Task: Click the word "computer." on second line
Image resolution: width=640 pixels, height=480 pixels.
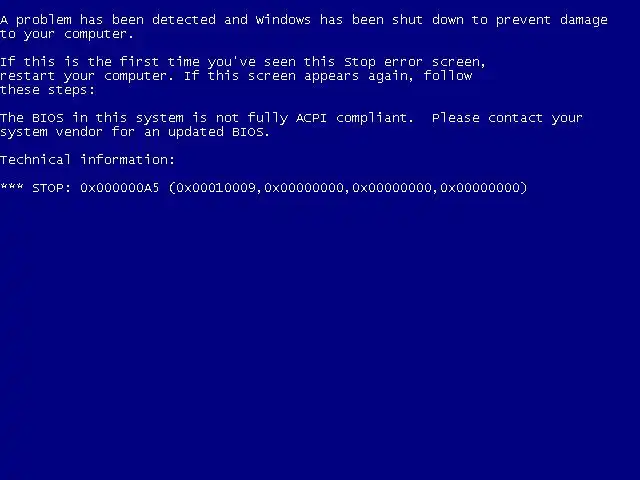Action: click(99, 35)
